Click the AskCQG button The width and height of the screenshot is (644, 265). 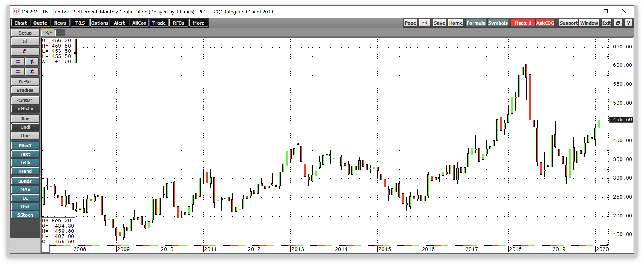coord(545,23)
